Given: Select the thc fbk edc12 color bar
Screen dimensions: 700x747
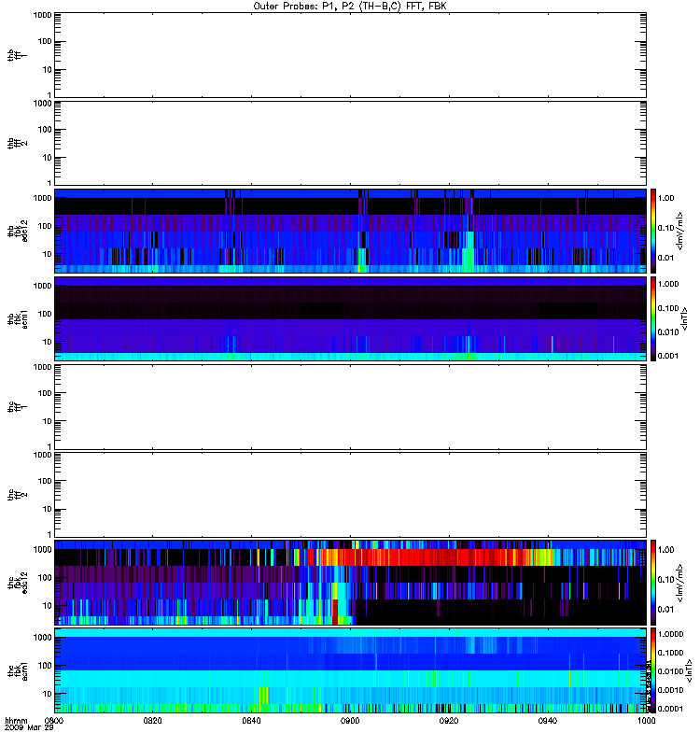Looking at the screenshot, I should 653,582.
